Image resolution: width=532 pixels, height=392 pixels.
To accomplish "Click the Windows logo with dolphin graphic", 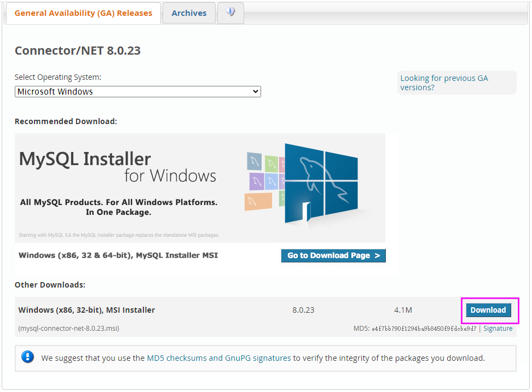I will (x=321, y=183).
